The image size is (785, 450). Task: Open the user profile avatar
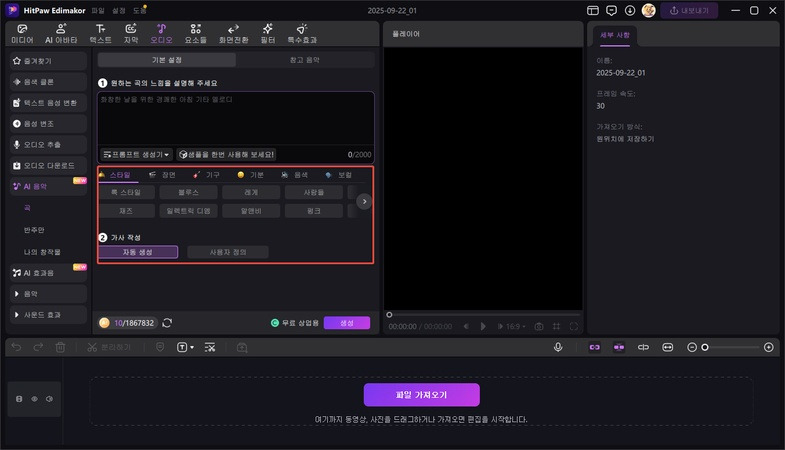[x=648, y=11]
